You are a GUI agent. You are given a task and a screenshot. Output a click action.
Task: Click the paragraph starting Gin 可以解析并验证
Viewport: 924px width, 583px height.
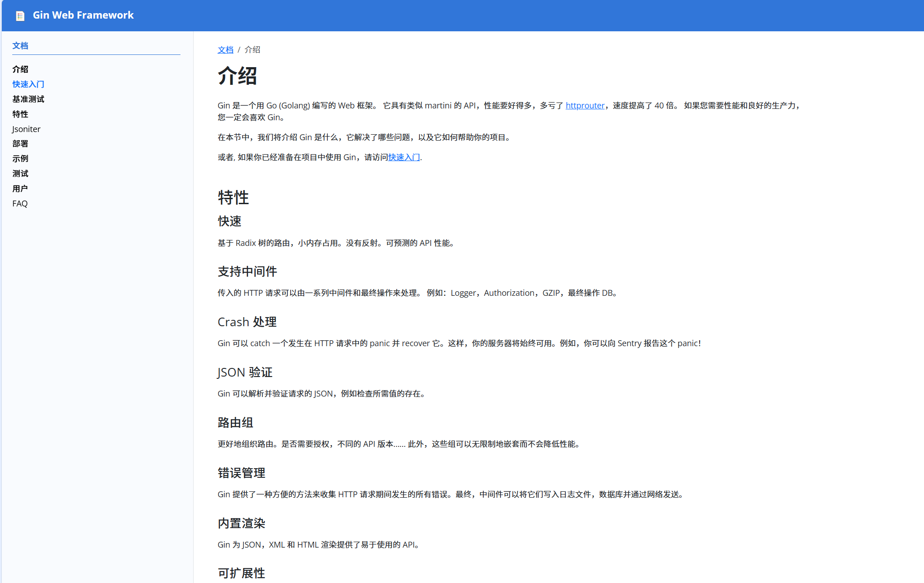click(x=322, y=394)
